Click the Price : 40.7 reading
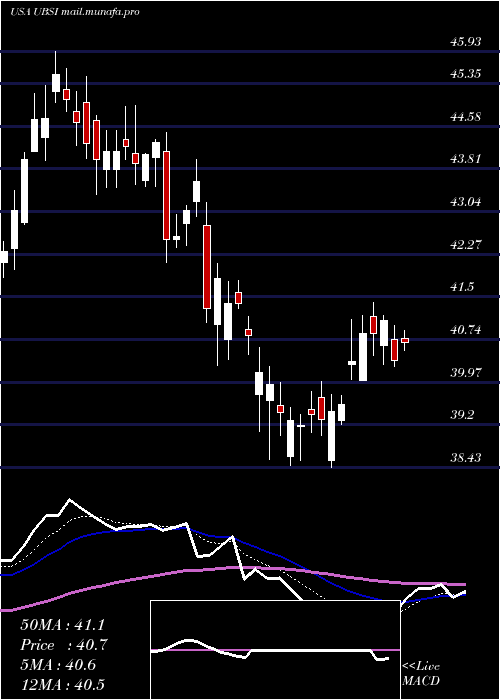This screenshot has width=500, height=700. click(64, 645)
